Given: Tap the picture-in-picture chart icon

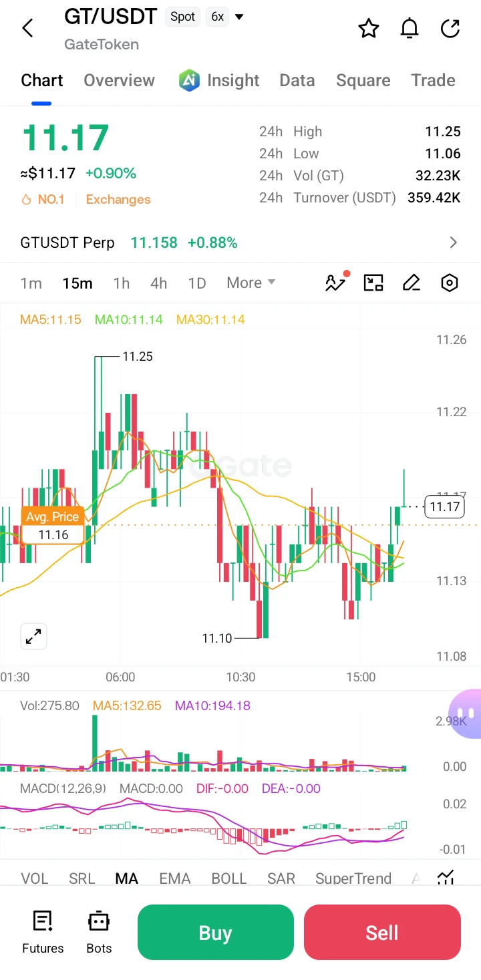Looking at the screenshot, I should [x=373, y=283].
